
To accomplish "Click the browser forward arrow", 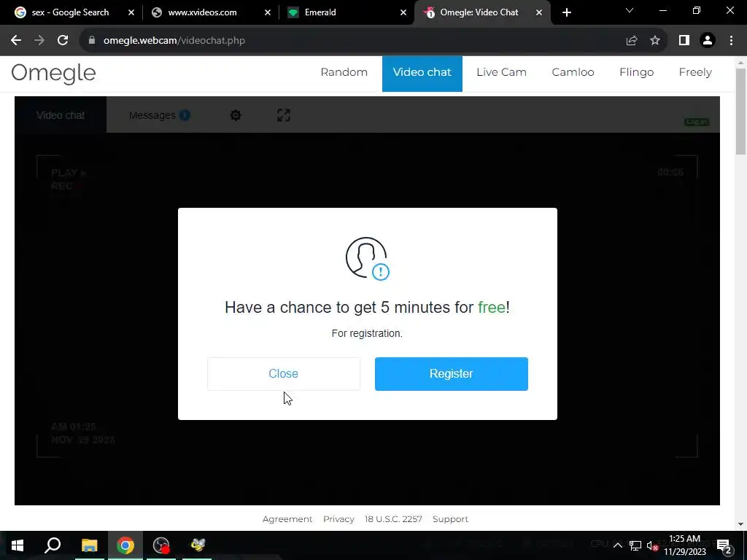I will pos(39,41).
